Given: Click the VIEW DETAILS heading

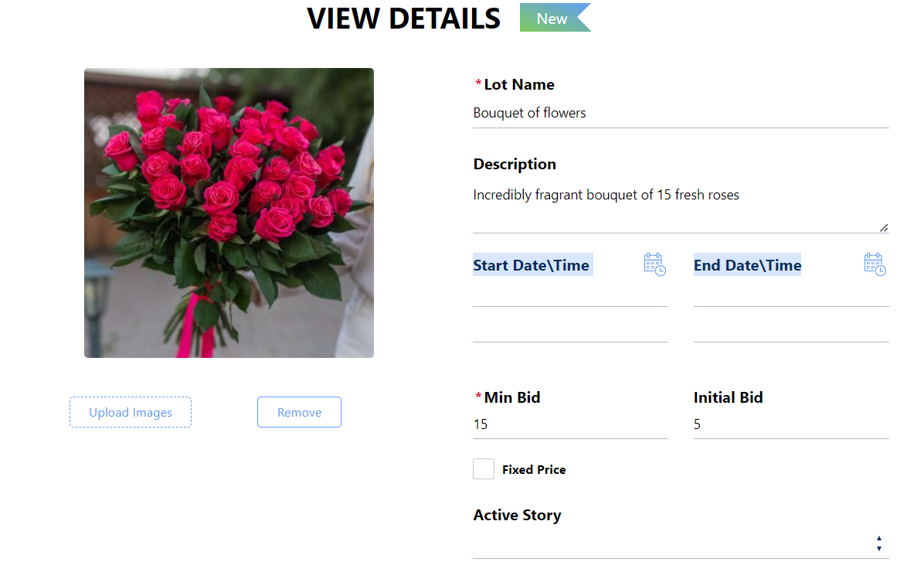Looking at the screenshot, I should pos(403,19).
